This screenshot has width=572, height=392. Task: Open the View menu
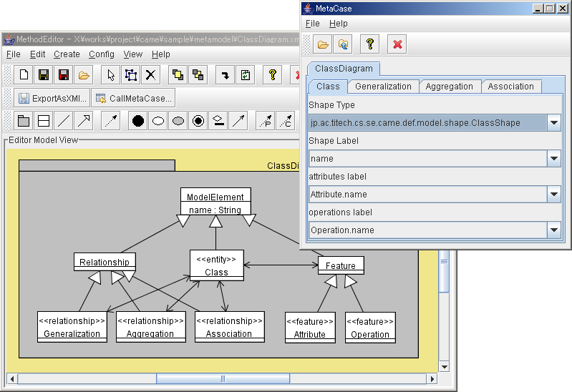click(132, 54)
